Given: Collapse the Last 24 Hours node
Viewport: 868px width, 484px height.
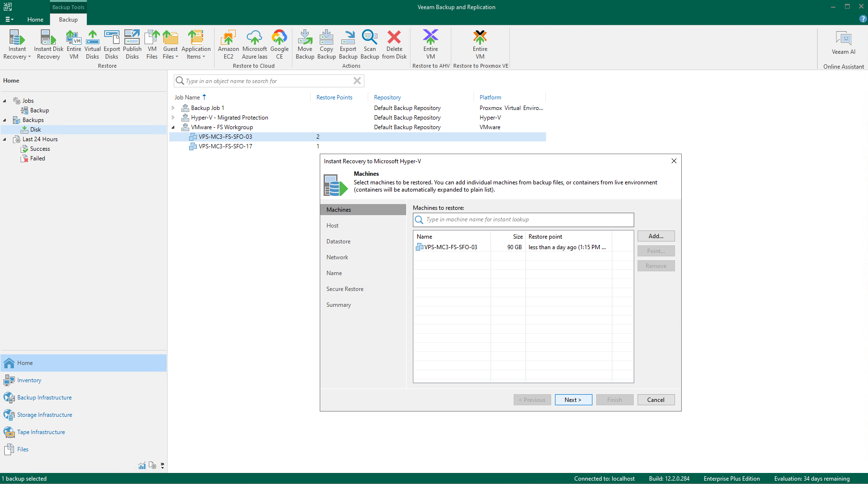Looking at the screenshot, I should pyautogui.click(x=5, y=139).
